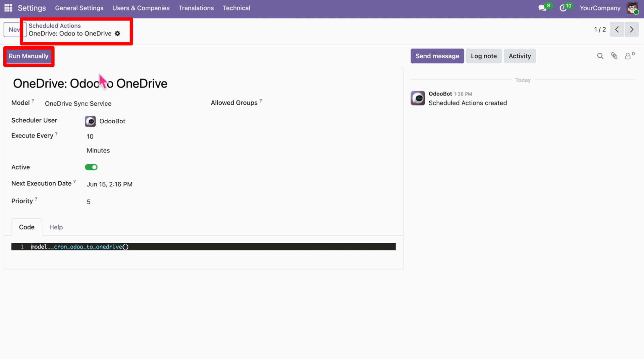Click into the code editor line
This screenshot has height=359, width=644.
203,247
